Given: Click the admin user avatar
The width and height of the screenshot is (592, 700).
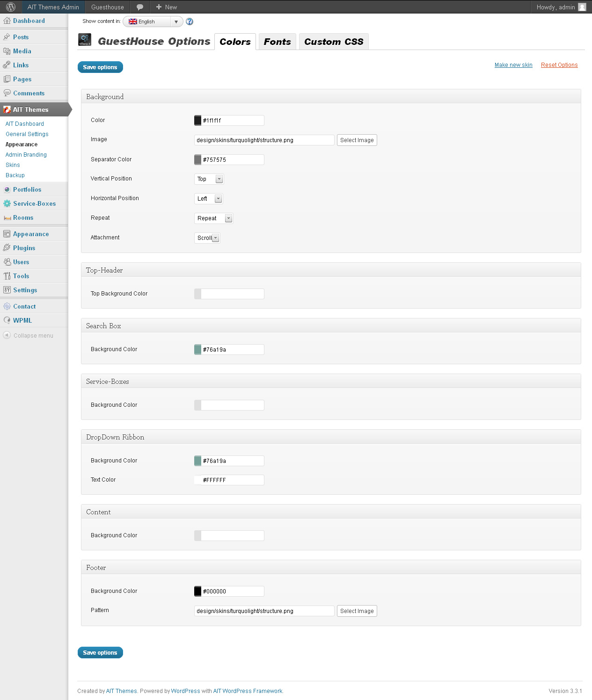Looking at the screenshot, I should (582, 7).
